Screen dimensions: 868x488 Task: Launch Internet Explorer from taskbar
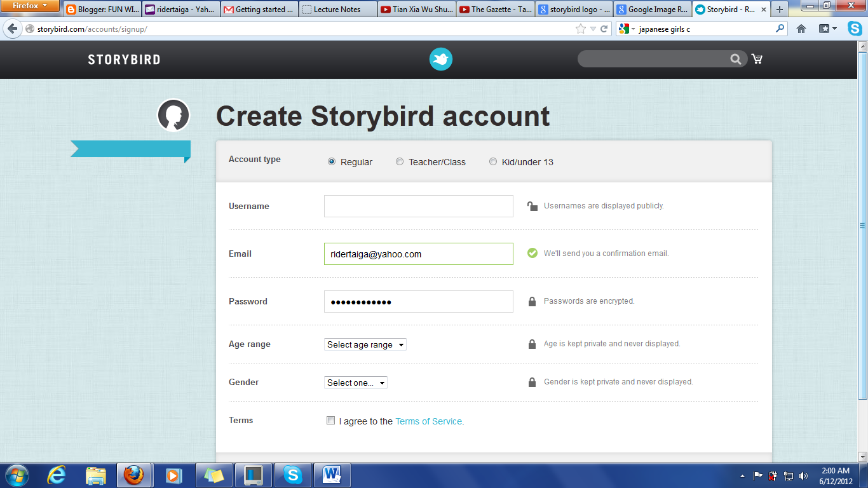click(57, 475)
